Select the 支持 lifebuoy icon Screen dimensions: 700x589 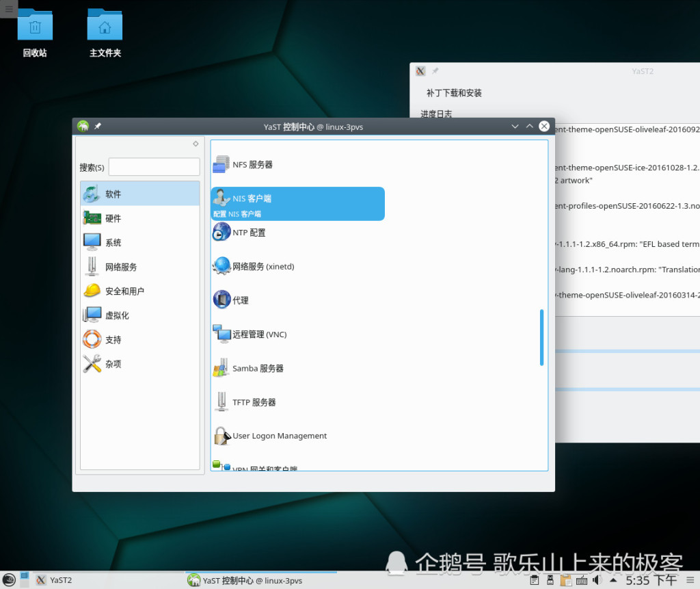[92, 339]
